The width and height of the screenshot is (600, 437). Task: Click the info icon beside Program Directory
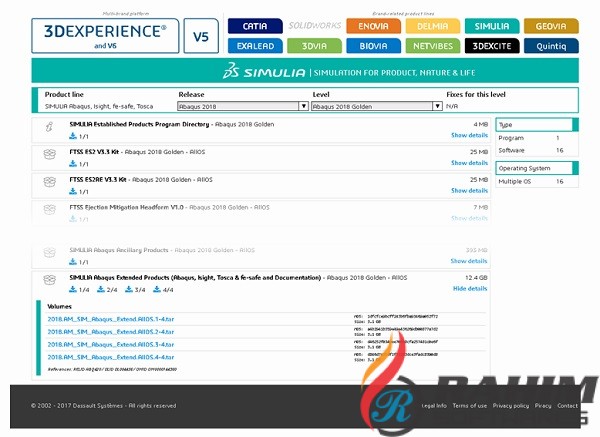coord(49,127)
